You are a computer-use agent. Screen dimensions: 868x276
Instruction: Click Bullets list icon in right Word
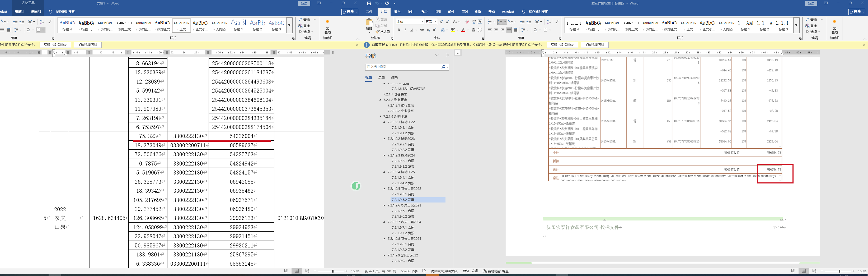pos(490,22)
